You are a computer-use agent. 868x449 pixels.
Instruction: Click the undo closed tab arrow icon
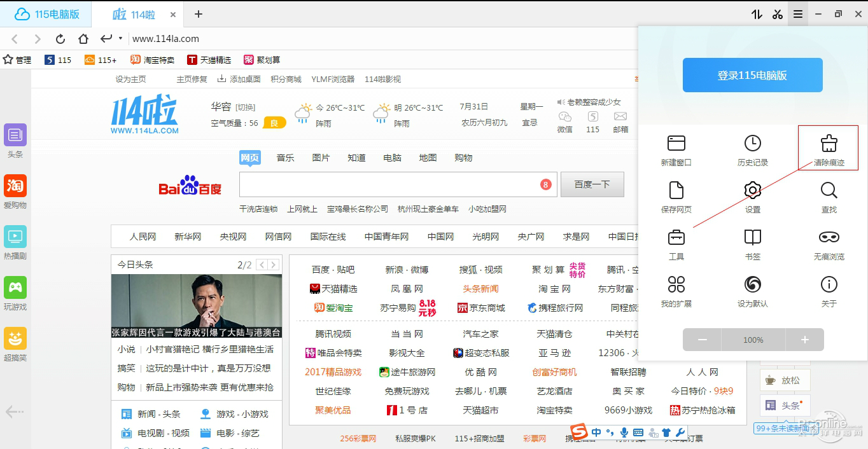(x=106, y=38)
